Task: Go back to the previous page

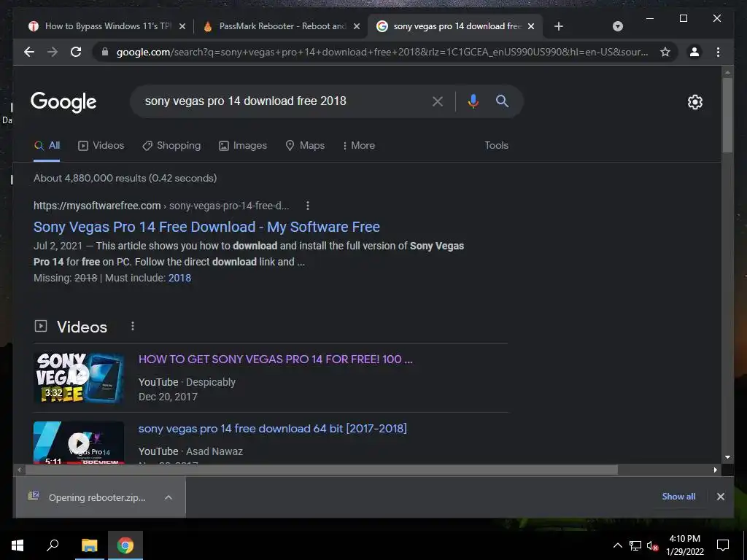Action: (29, 52)
